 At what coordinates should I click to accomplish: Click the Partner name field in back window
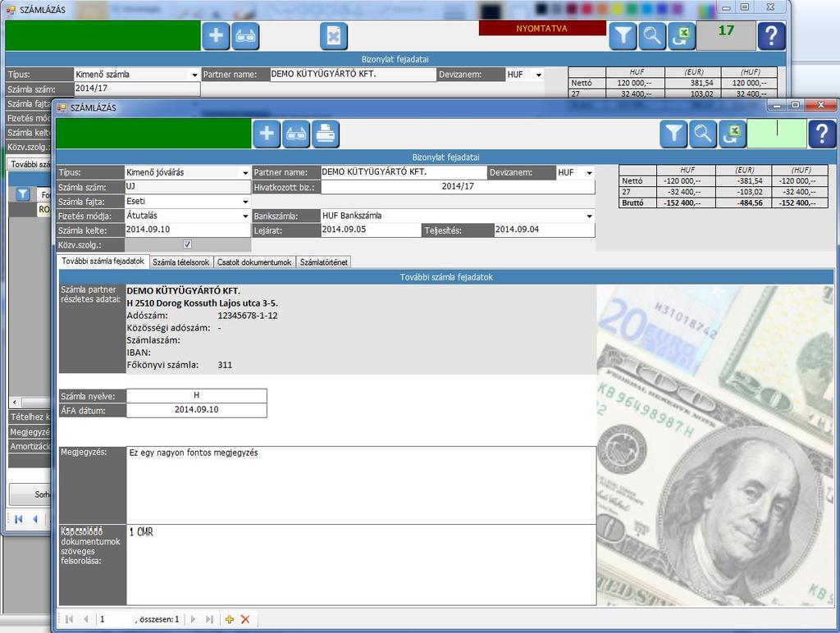(353, 75)
